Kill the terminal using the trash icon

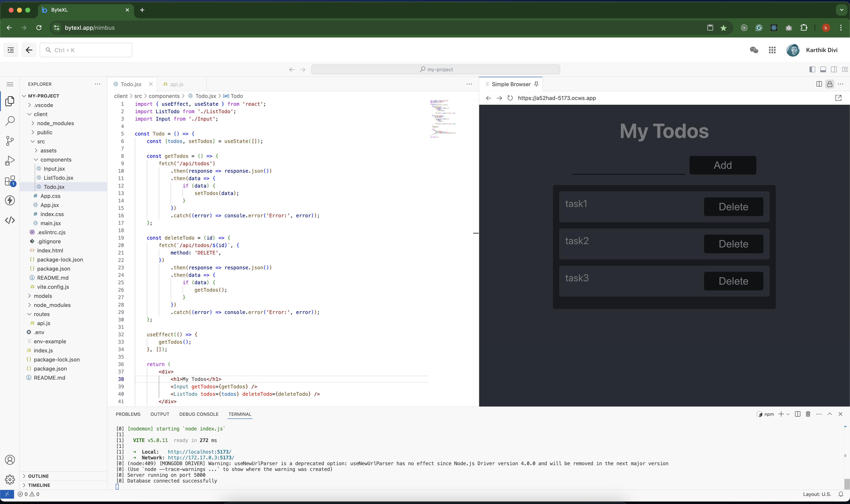click(x=808, y=414)
